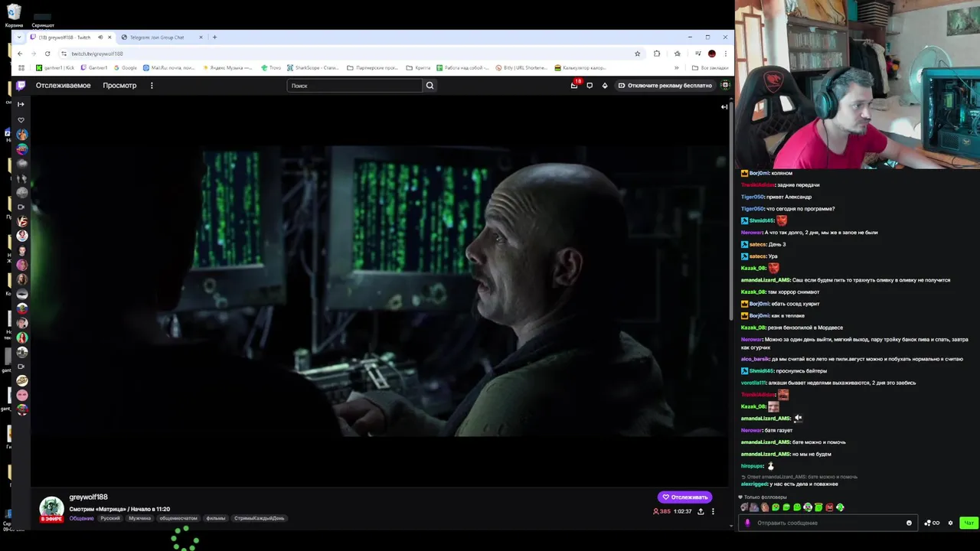Image resolution: width=980 pixels, height=551 pixels.
Task: Open the user avatar menu in Twitch header
Action: [x=725, y=86]
